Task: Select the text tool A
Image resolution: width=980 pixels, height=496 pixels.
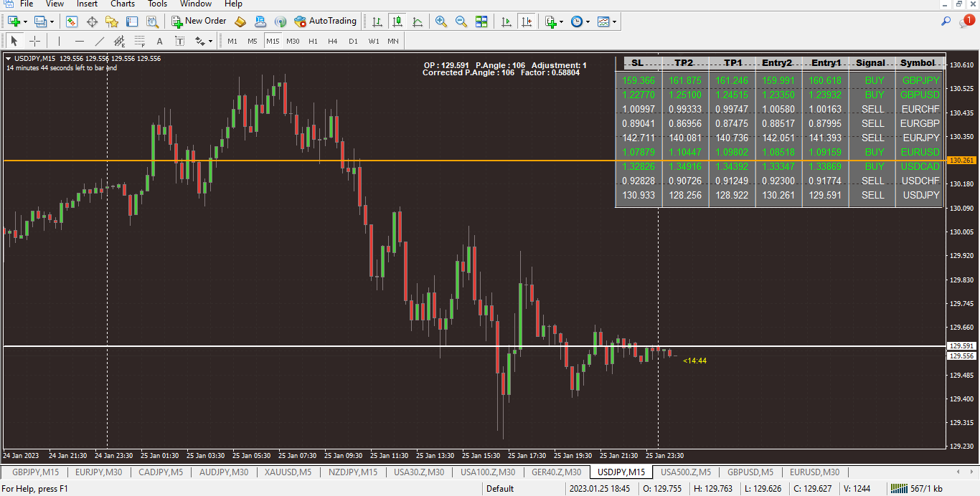Action: pos(159,41)
